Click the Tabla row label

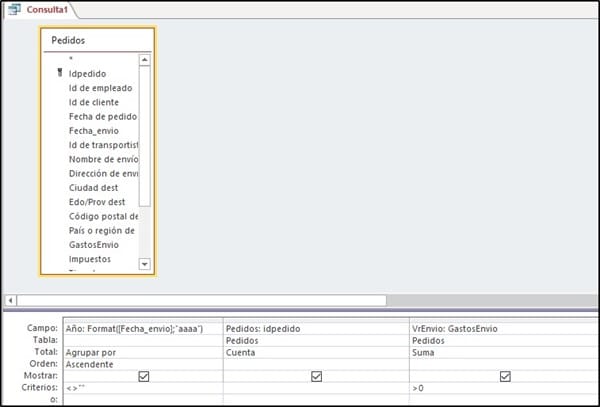45,340
